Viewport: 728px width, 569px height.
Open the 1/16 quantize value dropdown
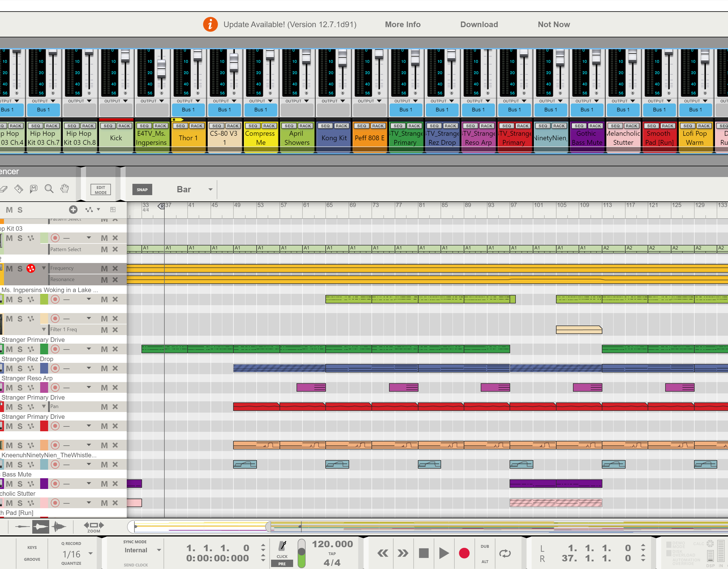coord(90,553)
